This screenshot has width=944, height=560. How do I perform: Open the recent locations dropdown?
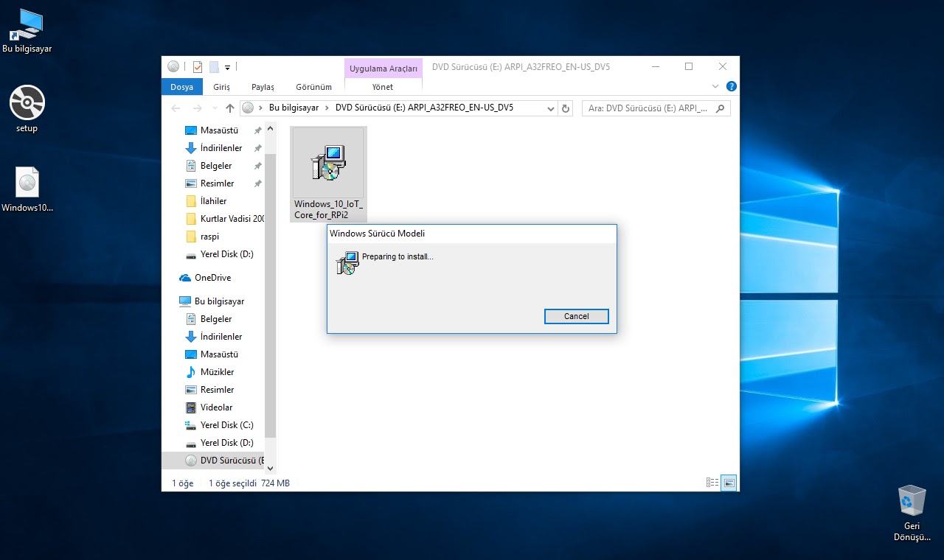(x=214, y=108)
